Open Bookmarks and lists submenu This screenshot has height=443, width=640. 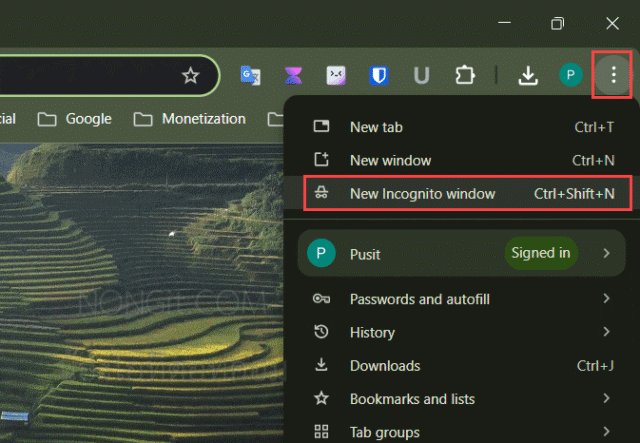click(x=462, y=398)
